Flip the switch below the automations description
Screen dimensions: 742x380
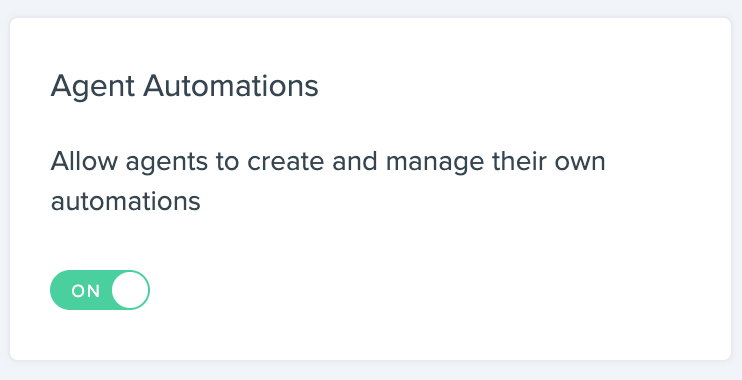[100, 290]
